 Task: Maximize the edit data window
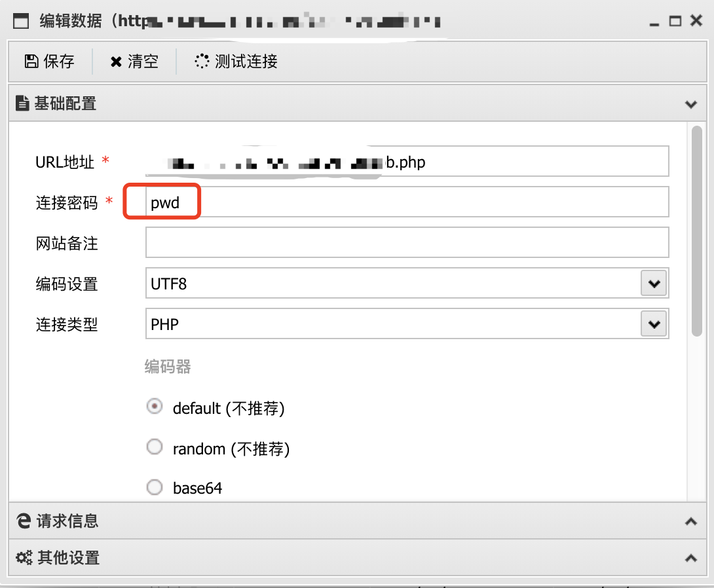[675, 21]
